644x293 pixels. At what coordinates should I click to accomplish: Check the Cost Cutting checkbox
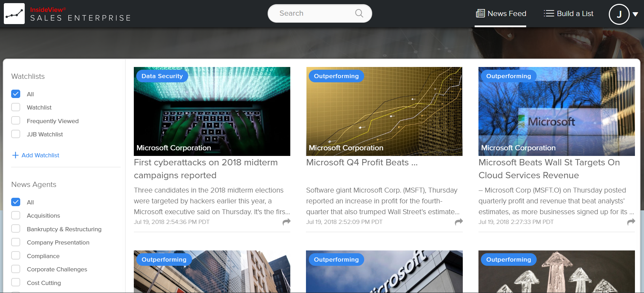[16, 283]
